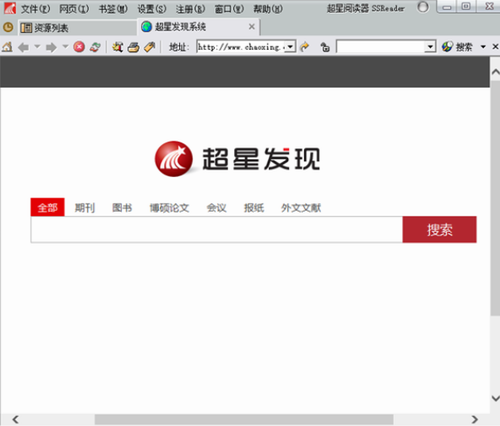Go forward with the right arrow icon
500x426 pixels.
pyautogui.click(x=51, y=47)
